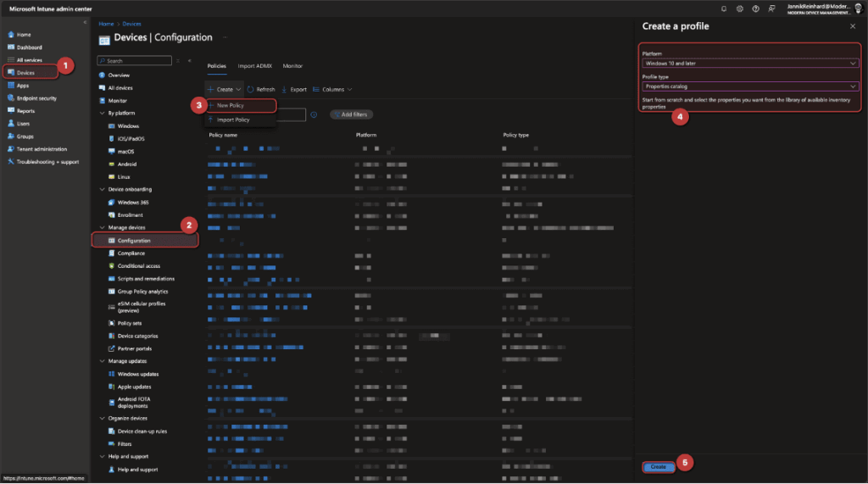Click the help question mark icon
This screenshot has height=484, width=868.
pos(755,8)
